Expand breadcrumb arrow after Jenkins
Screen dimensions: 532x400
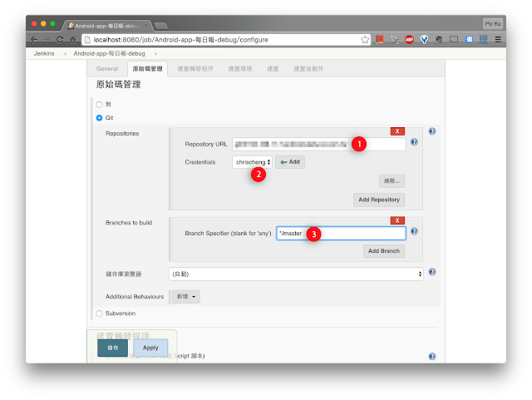click(65, 54)
